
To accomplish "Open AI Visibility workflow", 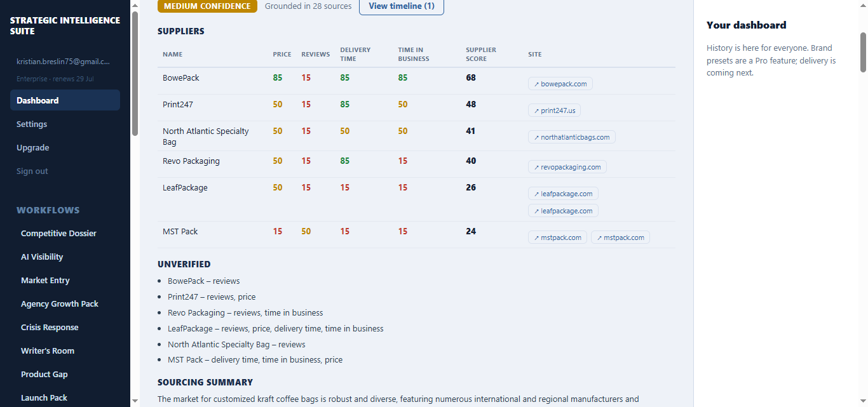I will (x=42, y=257).
